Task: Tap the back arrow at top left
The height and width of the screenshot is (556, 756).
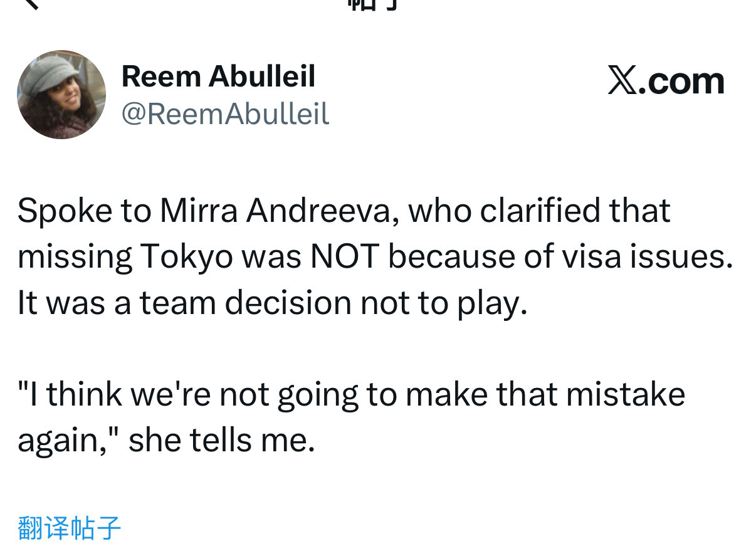Action: (30, 4)
